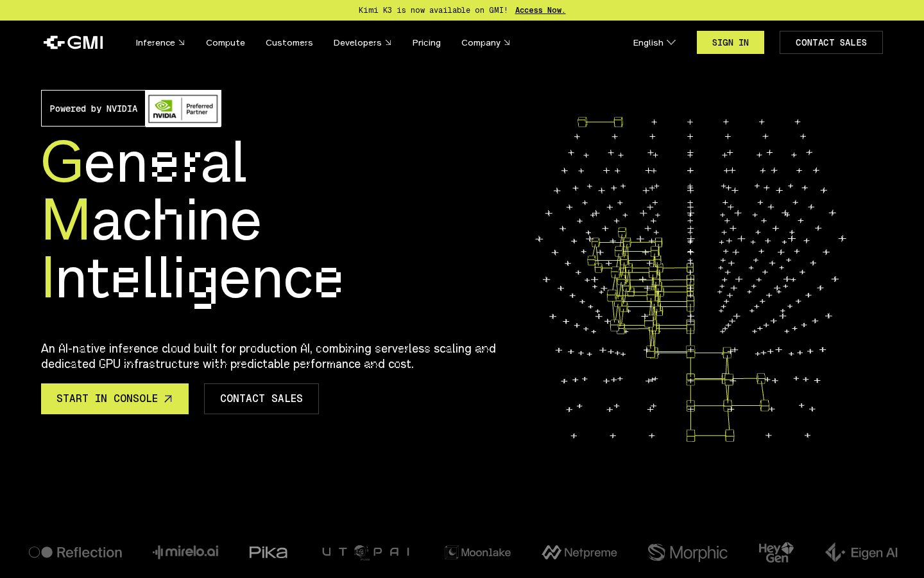Click the Reflection logo
This screenshot has width=924, height=578.
76,552
